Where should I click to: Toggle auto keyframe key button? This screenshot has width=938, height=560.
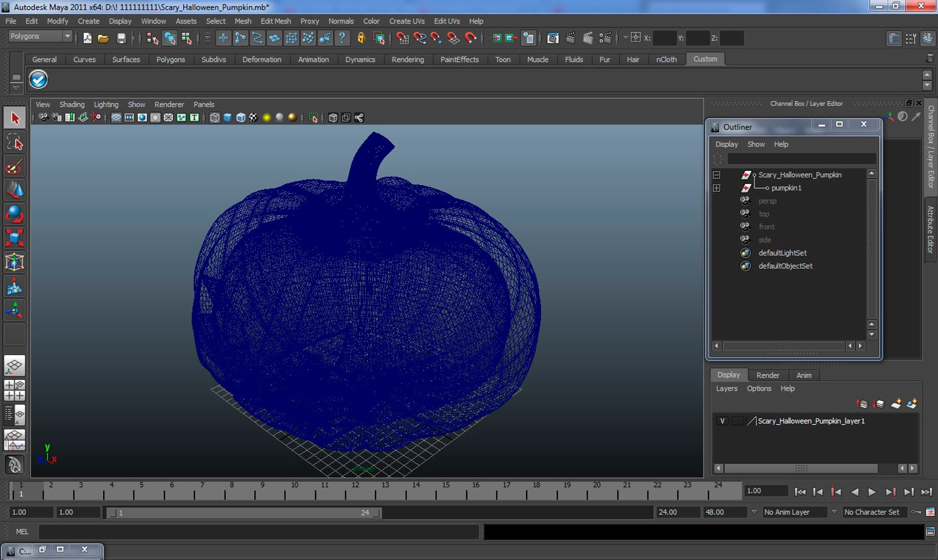[x=917, y=512]
